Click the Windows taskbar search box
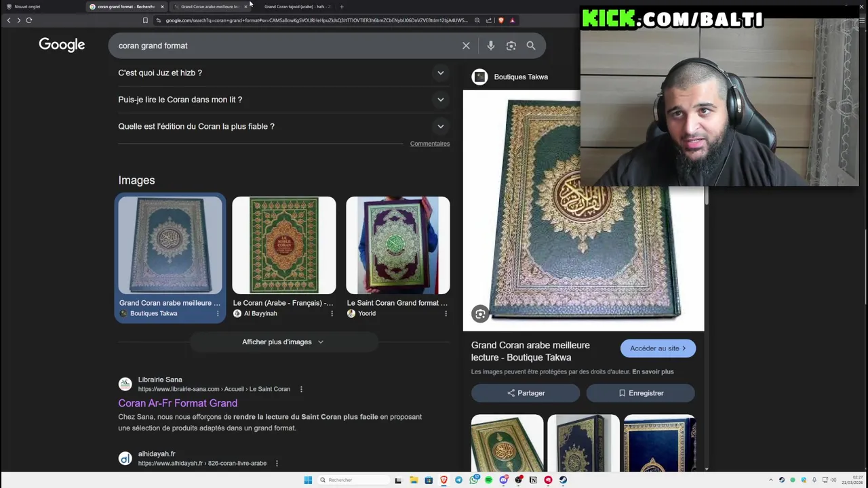The height and width of the screenshot is (488, 868). 353,480
